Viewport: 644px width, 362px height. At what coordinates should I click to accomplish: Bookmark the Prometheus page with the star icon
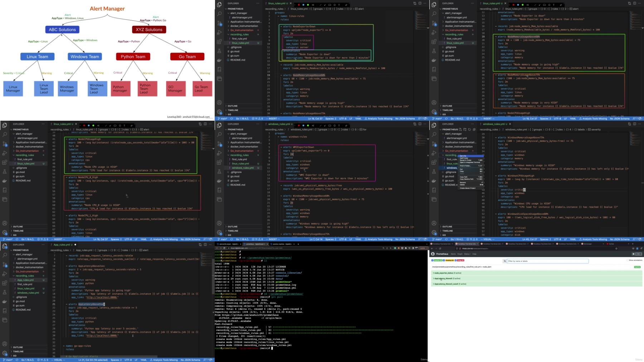pos(616,248)
